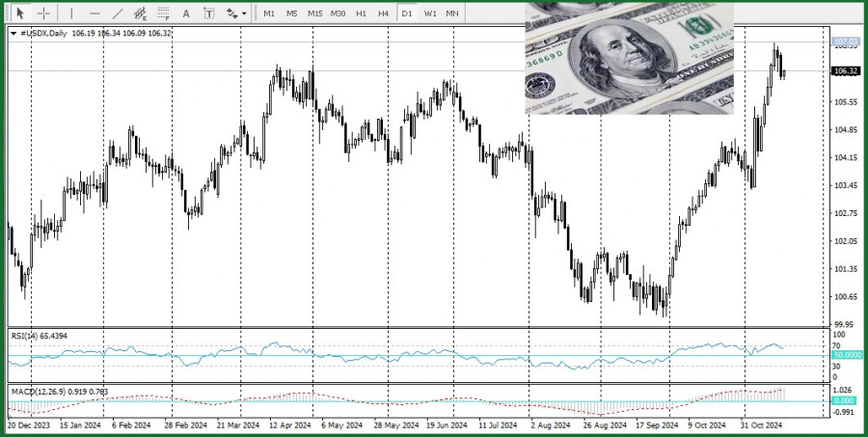Select the trendline drawing tool
This screenshot has width=868, height=437.
pos(118,13)
